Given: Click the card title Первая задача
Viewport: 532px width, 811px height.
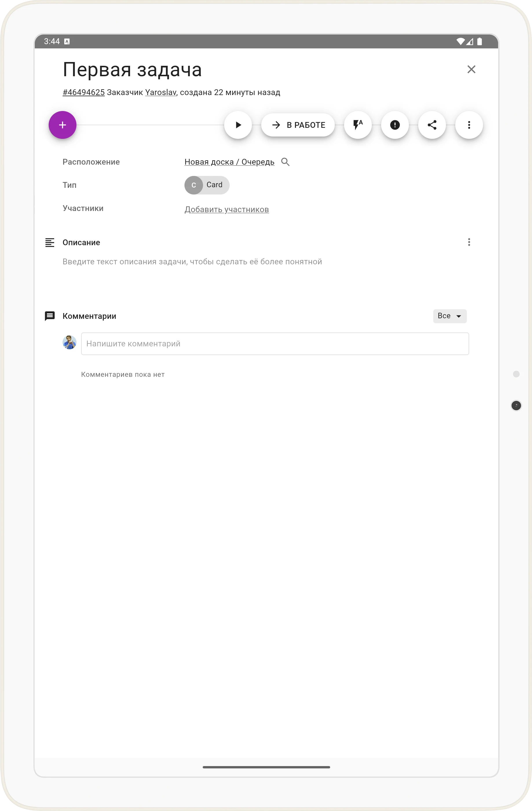Looking at the screenshot, I should pos(132,70).
